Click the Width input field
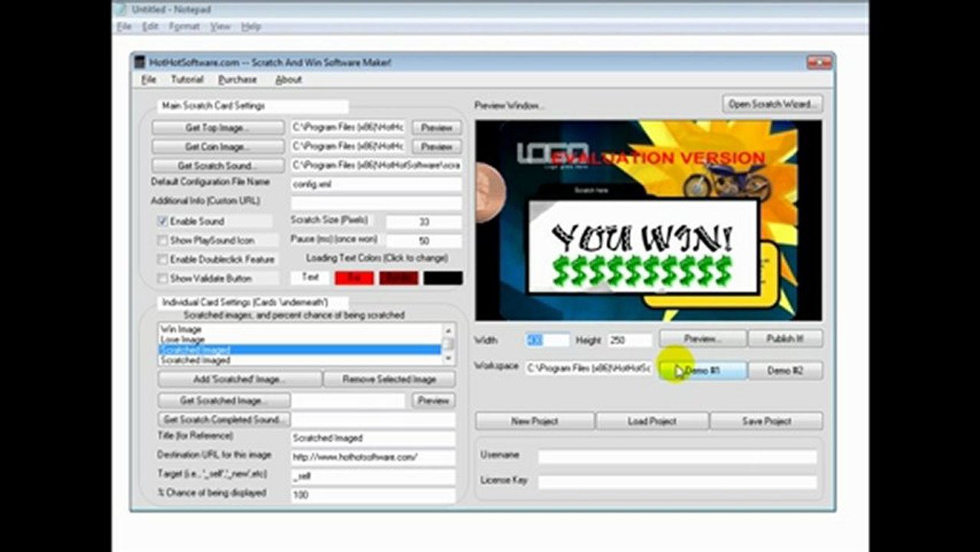Image resolution: width=980 pixels, height=552 pixels. coord(547,340)
